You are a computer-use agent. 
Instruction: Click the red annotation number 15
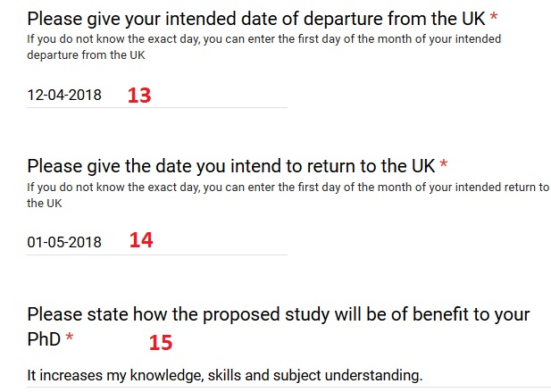(161, 343)
